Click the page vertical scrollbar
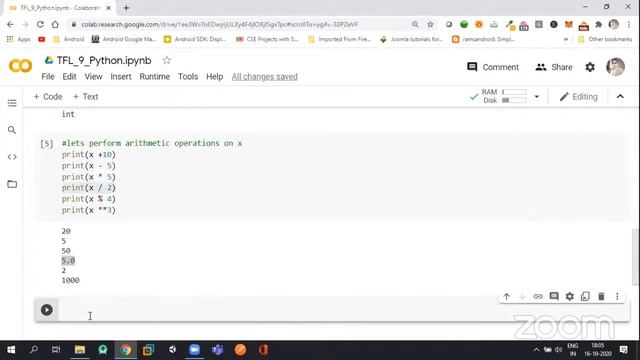This screenshot has width=640, height=360. (636, 256)
